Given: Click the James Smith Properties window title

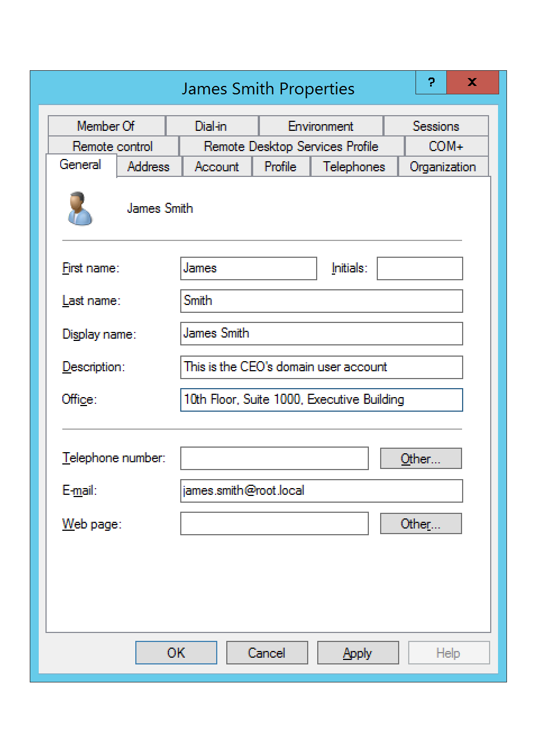Looking at the screenshot, I should pyautogui.click(x=268, y=89).
